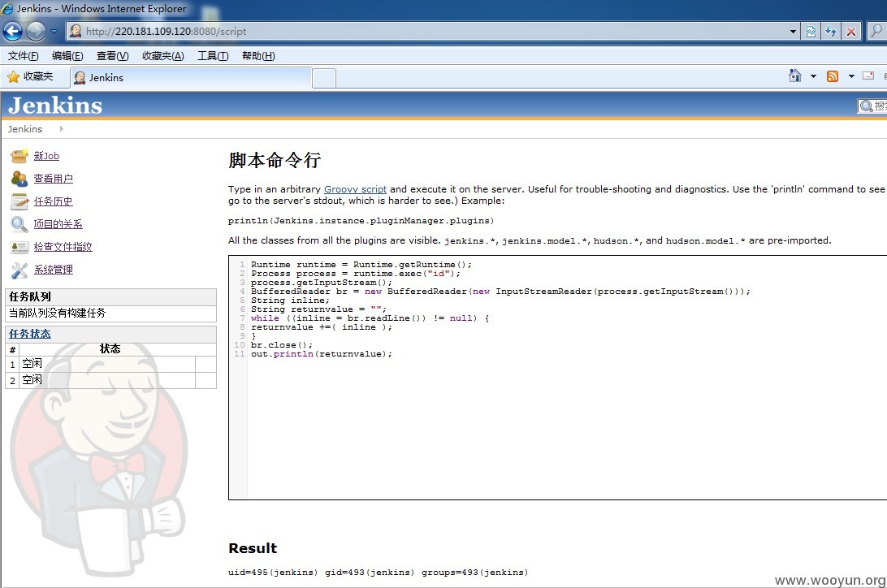Go forward with the browser Forward arrow
Image resolution: width=887 pixels, height=588 pixels.
click(x=37, y=31)
